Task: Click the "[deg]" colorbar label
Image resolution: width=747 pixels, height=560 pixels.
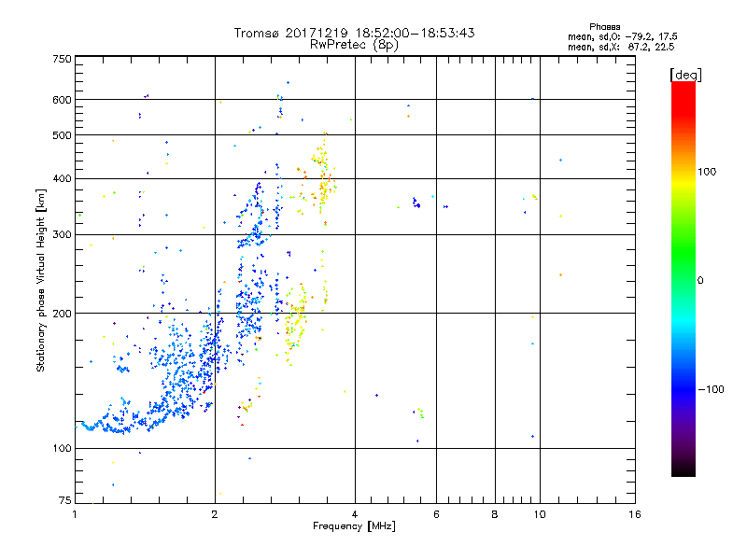Action: point(685,75)
